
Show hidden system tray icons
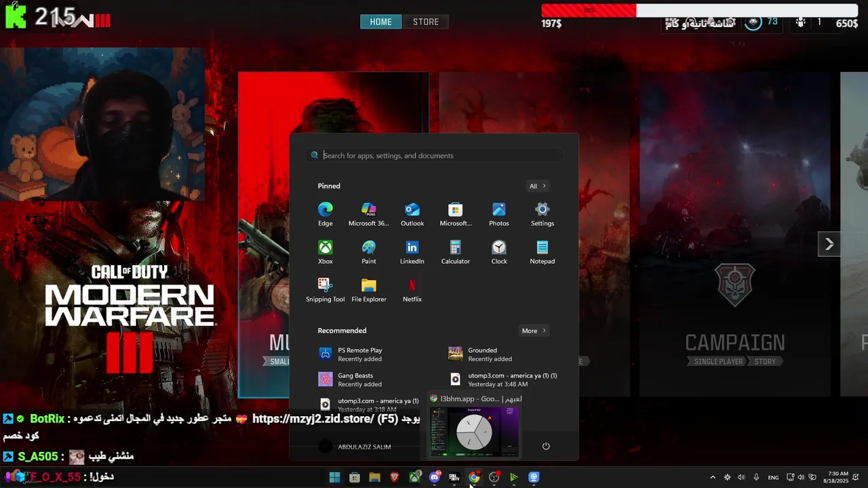tap(713, 477)
